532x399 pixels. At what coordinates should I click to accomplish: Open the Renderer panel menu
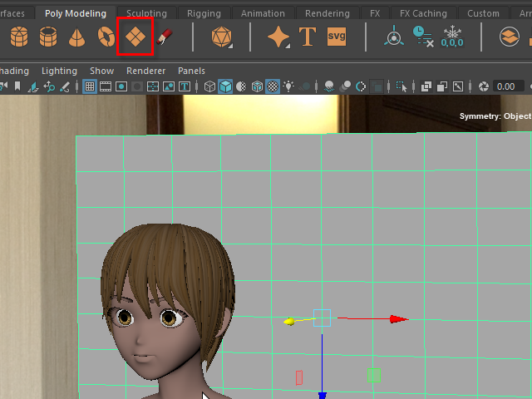tap(145, 71)
